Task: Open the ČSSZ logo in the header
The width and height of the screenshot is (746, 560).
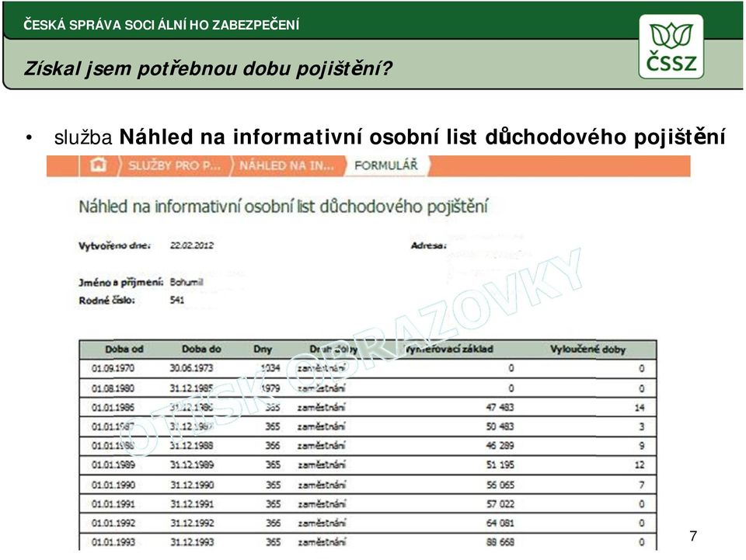Action: pos(671,47)
